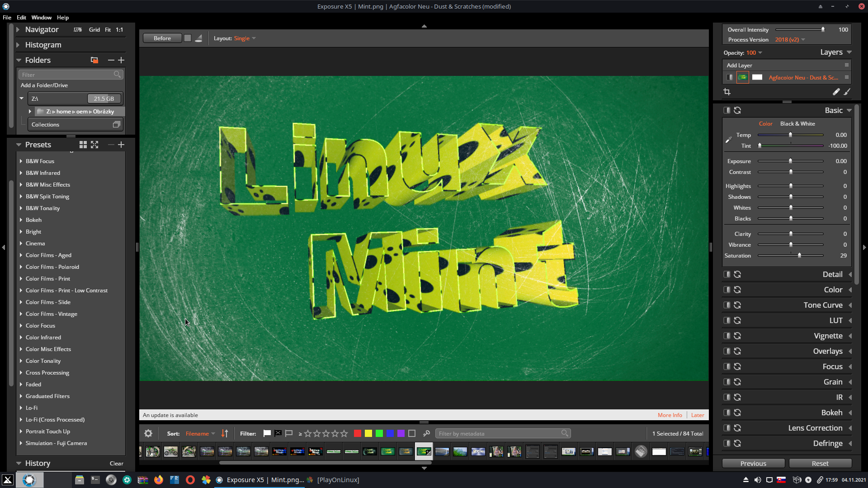Reverse sort direction arrows icon
868x488 pixels.
tap(225, 433)
